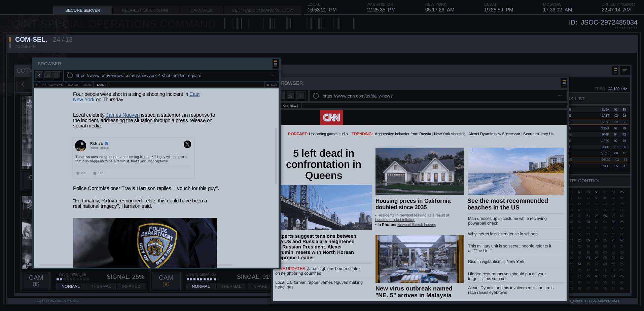This screenshot has height=311, width=644.
Task: Open the three-dot menu in CNN address bar
Action: click(x=559, y=96)
